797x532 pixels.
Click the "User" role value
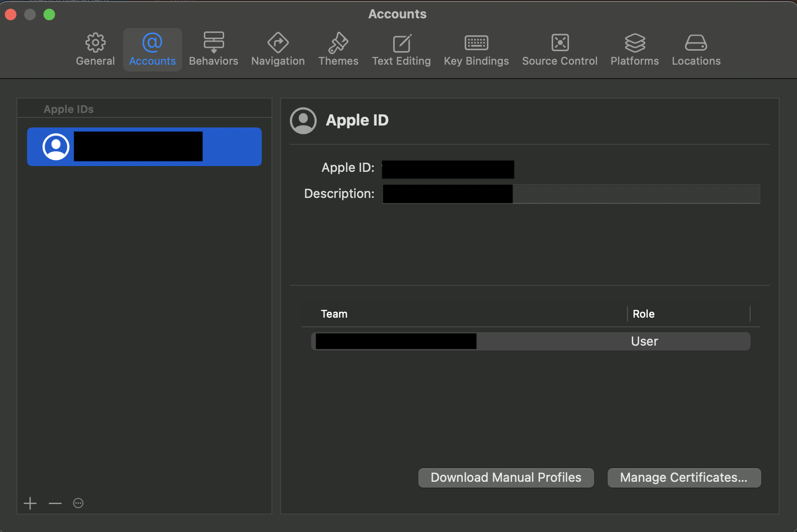pos(644,341)
